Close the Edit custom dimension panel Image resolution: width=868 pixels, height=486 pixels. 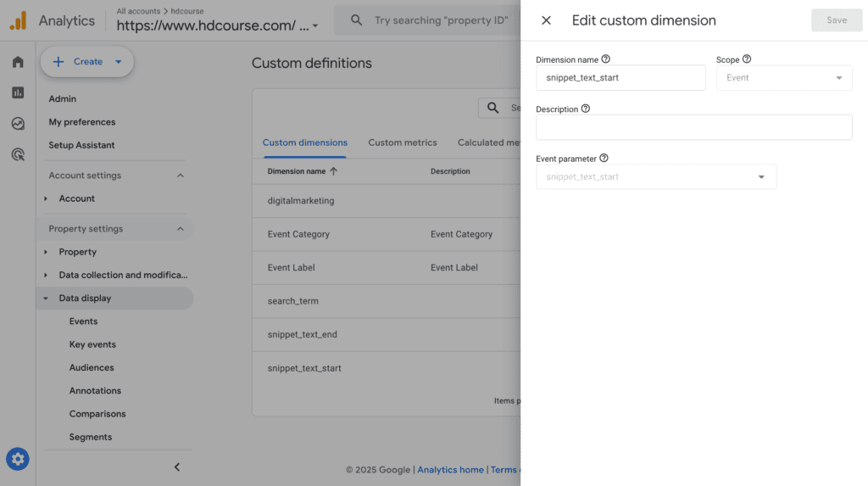click(x=546, y=20)
